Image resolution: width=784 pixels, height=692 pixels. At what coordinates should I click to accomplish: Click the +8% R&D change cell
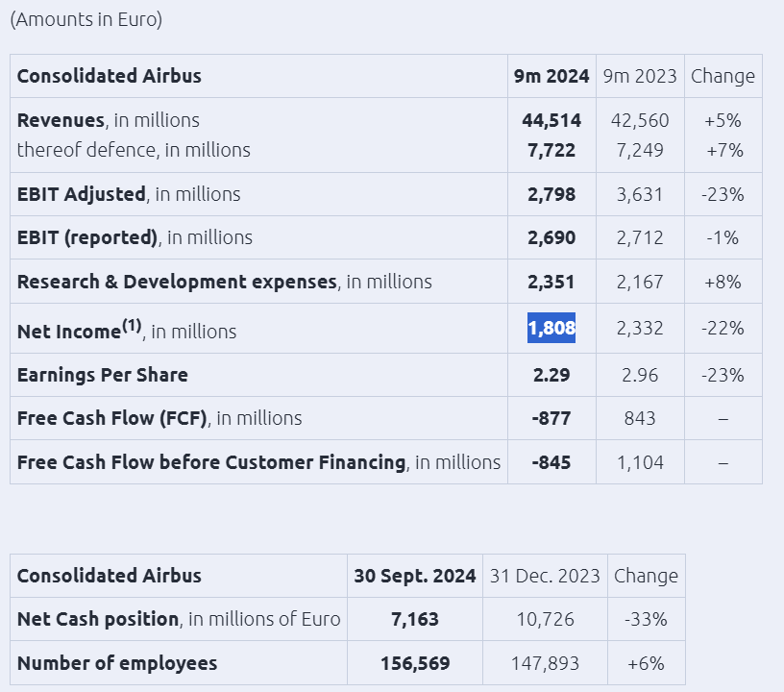(723, 282)
